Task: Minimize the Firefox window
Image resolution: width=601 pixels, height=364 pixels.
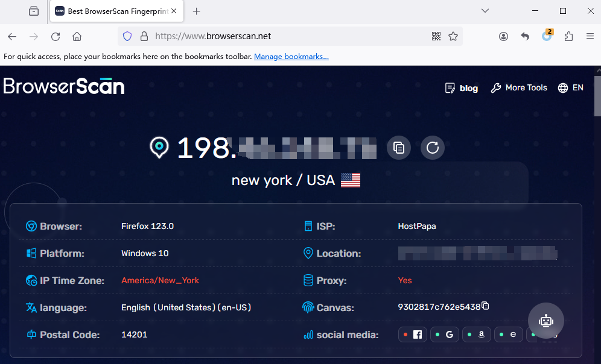Action: tap(535, 11)
